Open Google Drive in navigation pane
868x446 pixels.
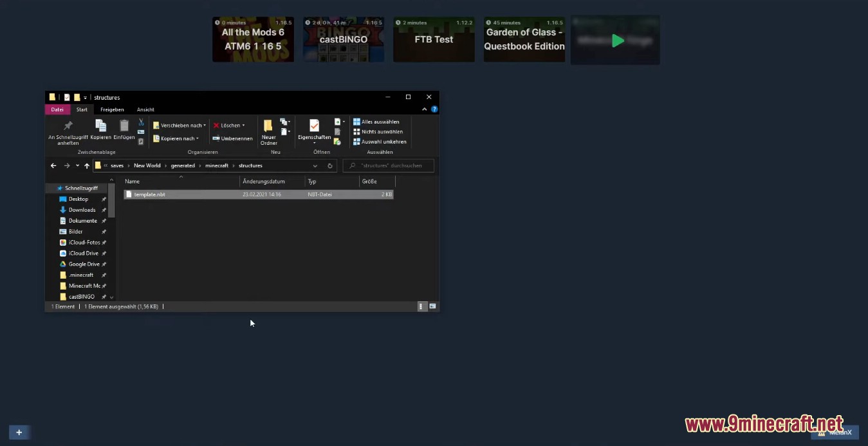[84, 264]
